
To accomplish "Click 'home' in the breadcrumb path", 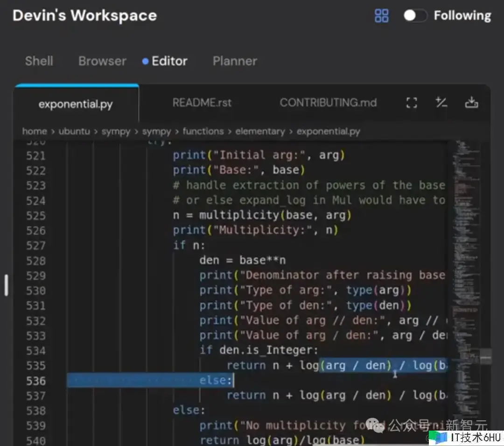I will click(35, 132).
